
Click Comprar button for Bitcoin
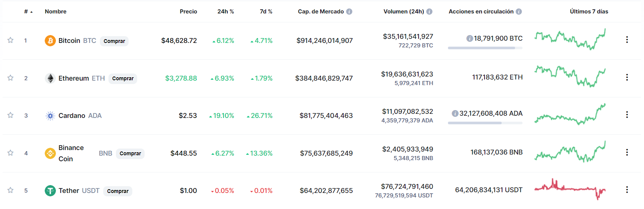(x=114, y=41)
